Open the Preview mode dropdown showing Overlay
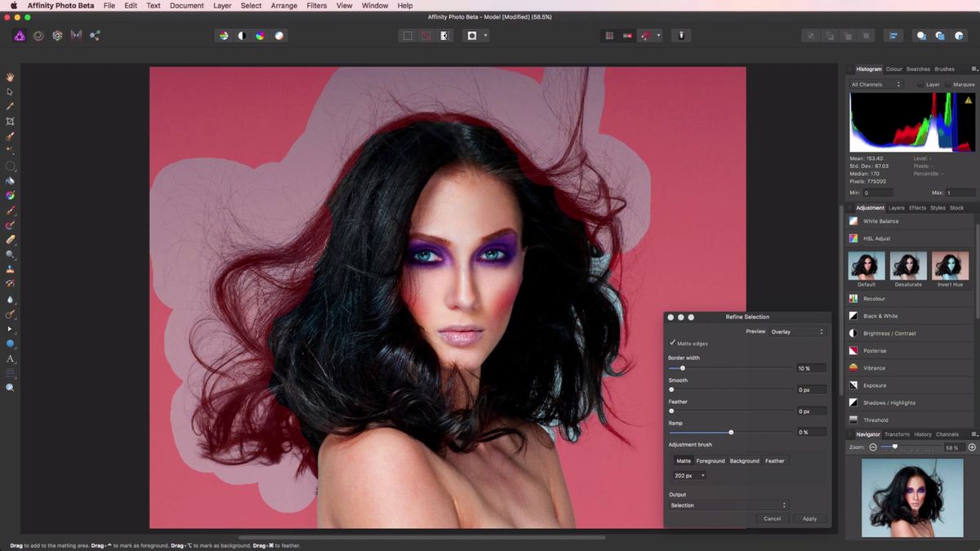The height and width of the screenshot is (551, 980). [x=796, y=331]
